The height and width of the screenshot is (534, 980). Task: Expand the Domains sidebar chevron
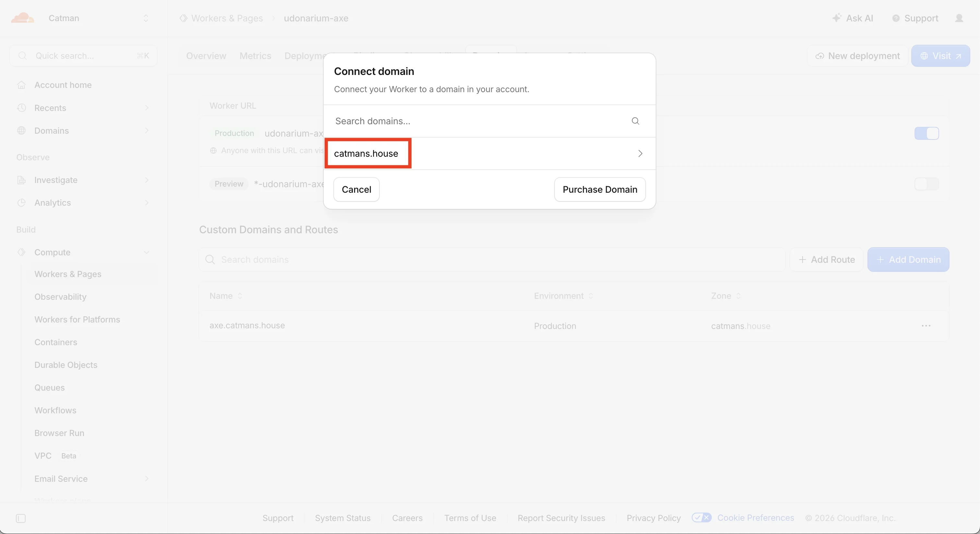tap(147, 130)
